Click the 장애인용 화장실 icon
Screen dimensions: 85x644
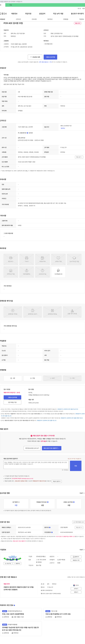click(52, 312)
